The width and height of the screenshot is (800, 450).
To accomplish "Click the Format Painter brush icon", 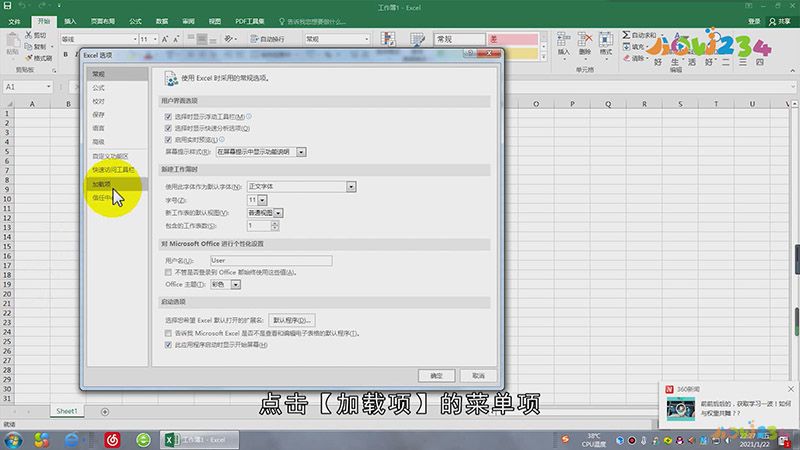I will pos(29,58).
